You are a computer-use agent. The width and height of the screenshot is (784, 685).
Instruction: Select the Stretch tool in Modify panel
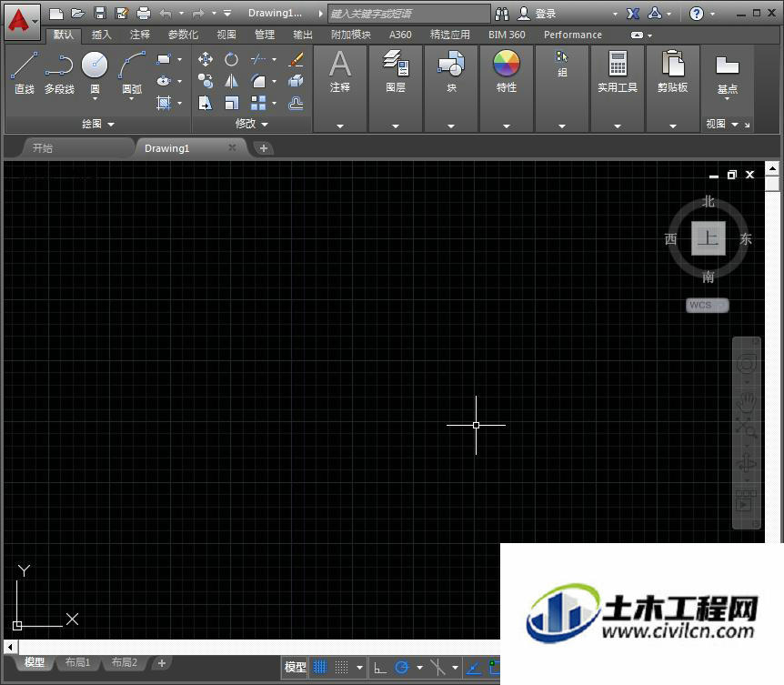click(x=205, y=103)
